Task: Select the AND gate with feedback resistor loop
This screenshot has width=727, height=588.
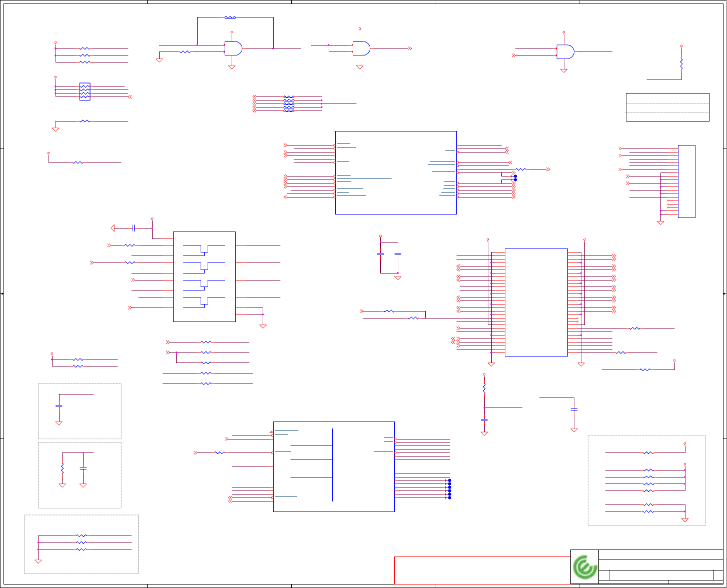Action: 234,48
